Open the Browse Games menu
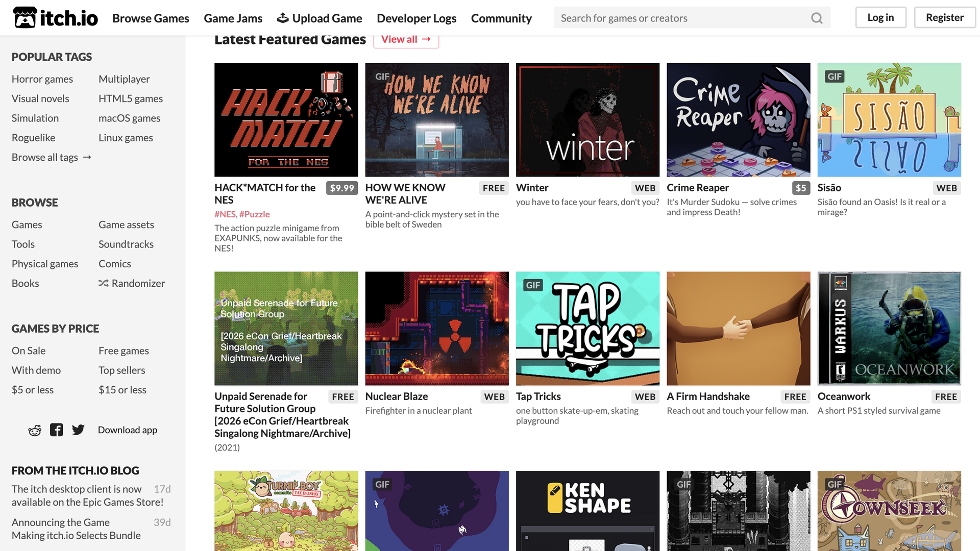 coord(151,17)
